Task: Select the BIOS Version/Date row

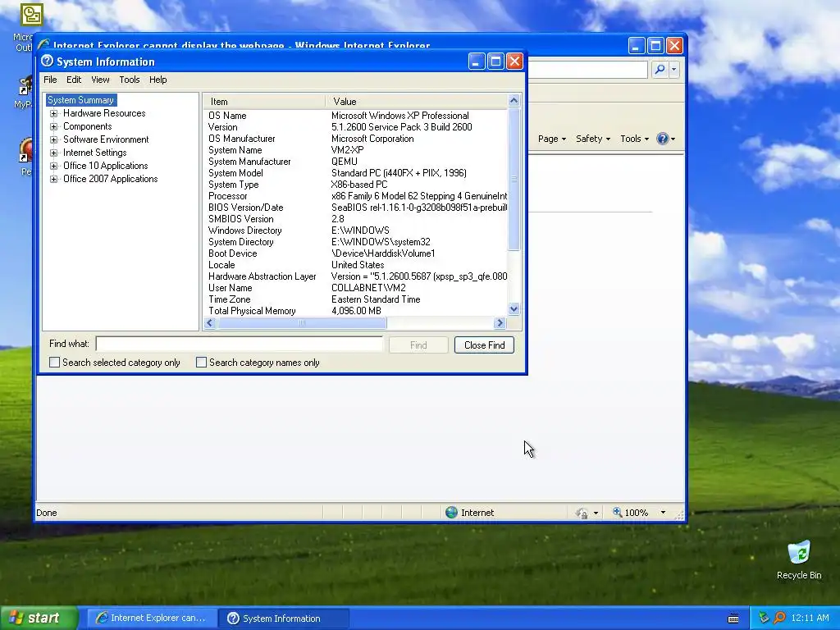Action: [355, 208]
